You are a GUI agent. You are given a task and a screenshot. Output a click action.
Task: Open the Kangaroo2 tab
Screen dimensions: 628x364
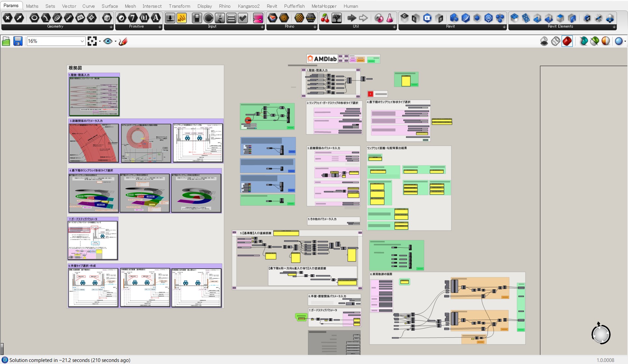(249, 6)
